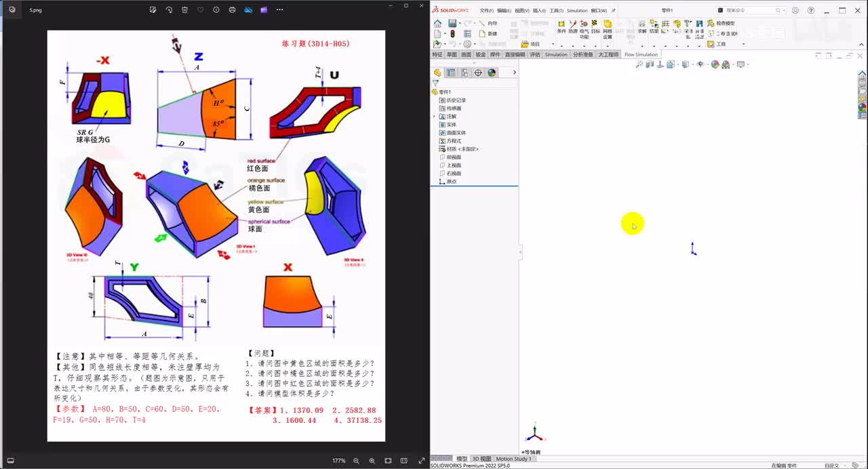Click the 新建 new project button
The image size is (868, 469).
pyautogui.click(x=488, y=34)
